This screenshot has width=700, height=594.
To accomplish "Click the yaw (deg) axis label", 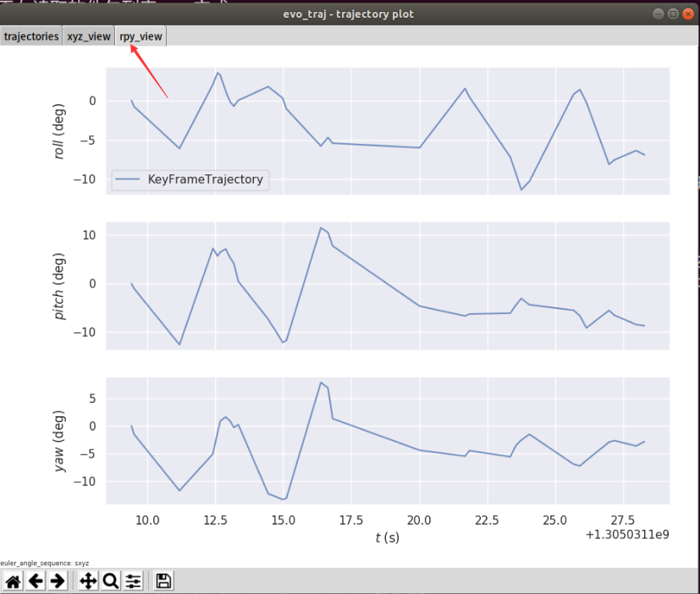I will coord(59,441).
